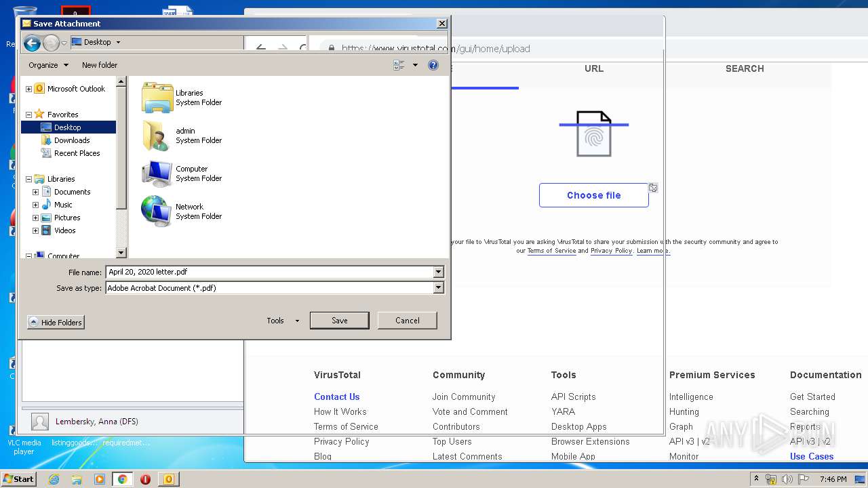Open the Save as type combo box
Screen dimensions: 868x488
[275, 288]
